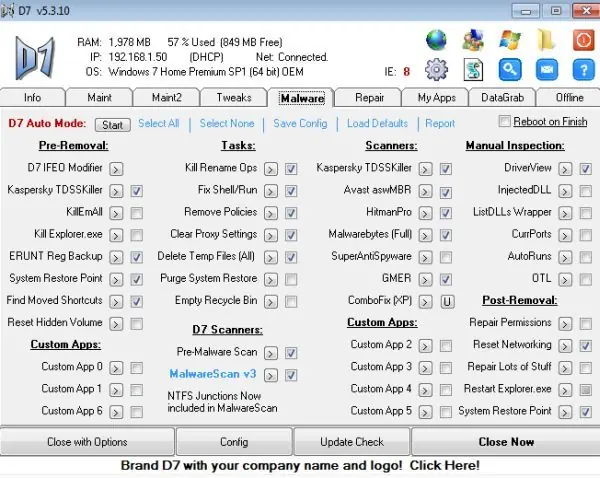Click the Windows flag logo icon

(510, 40)
